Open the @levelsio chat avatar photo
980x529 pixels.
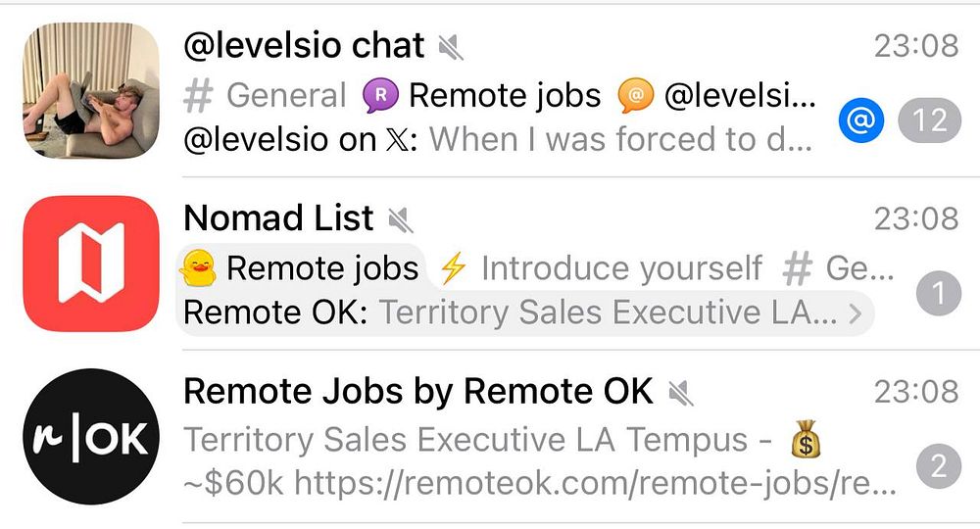click(90, 91)
